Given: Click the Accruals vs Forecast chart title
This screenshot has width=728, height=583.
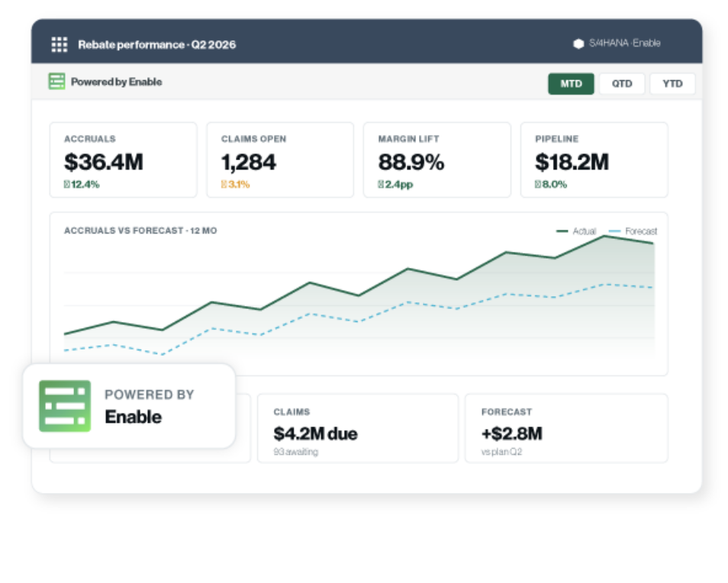Looking at the screenshot, I should [140, 230].
